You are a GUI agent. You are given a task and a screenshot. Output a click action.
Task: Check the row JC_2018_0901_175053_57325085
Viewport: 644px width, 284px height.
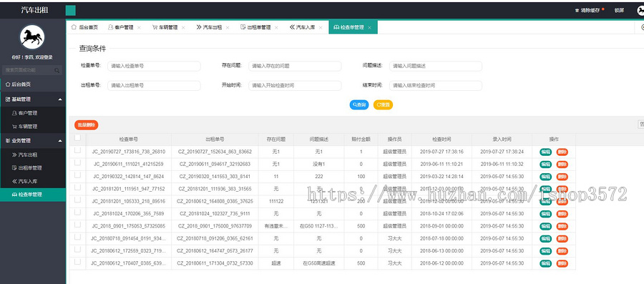click(x=77, y=225)
